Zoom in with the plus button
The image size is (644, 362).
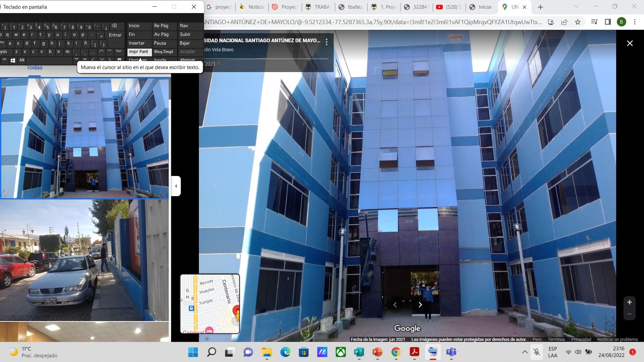tap(630, 302)
